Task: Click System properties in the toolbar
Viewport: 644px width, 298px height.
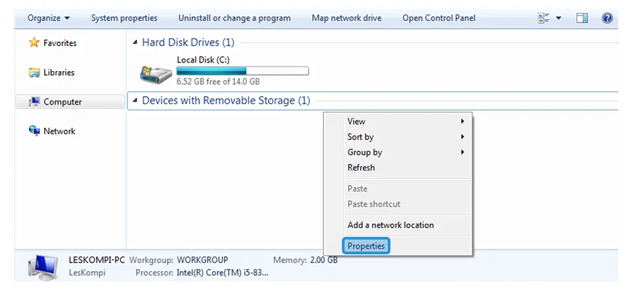Action: point(124,18)
